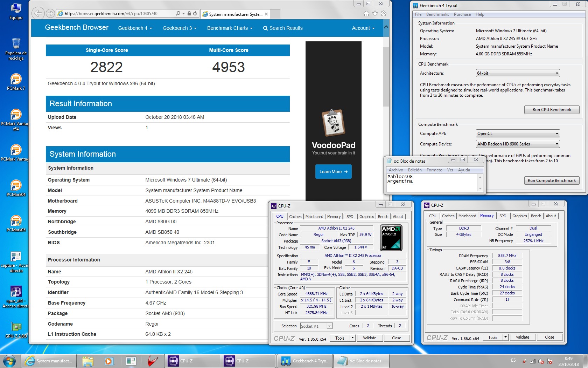Screen dimensions: 588x368
Task: Click the browser Back arrow button
Action: pyautogui.click(x=38, y=13)
